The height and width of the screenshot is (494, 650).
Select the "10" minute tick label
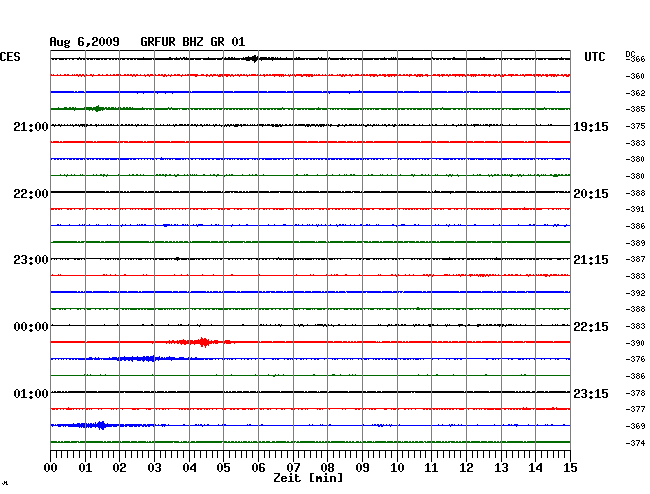click(x=397, y=467)
